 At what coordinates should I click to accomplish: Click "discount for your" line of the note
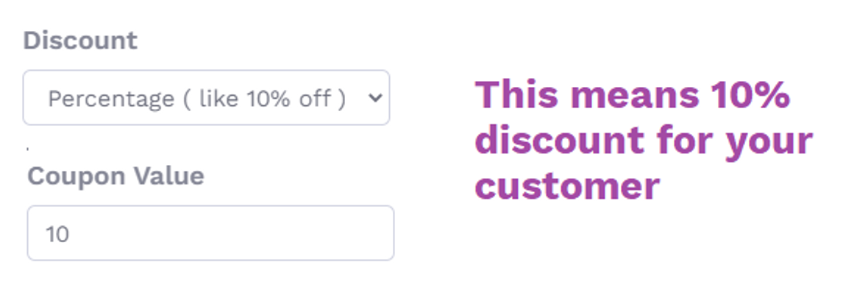point(643,141)
